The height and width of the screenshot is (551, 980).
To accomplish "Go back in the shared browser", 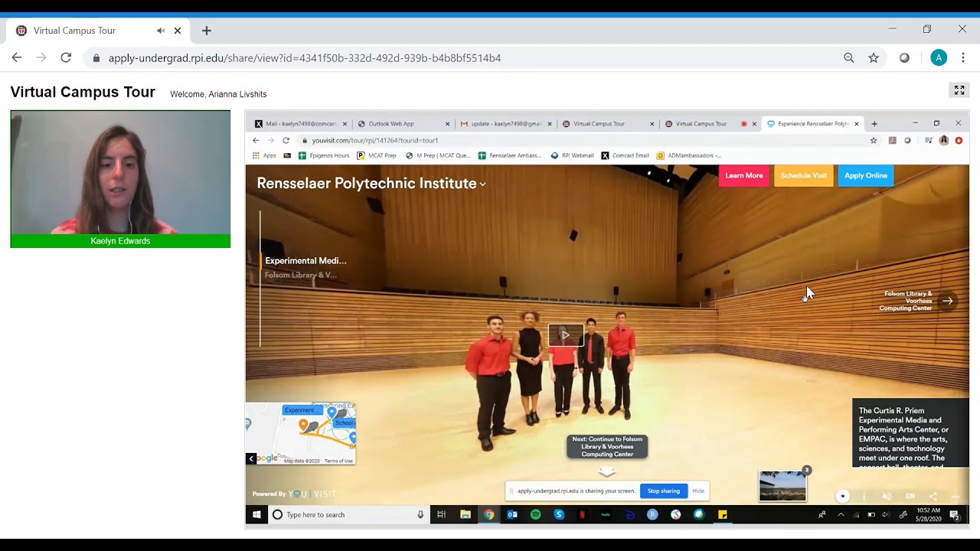I will tap(256, 140).
